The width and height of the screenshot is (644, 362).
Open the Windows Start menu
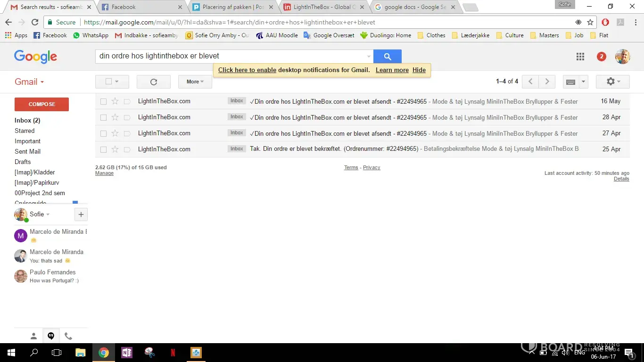[x=11, y=352]
